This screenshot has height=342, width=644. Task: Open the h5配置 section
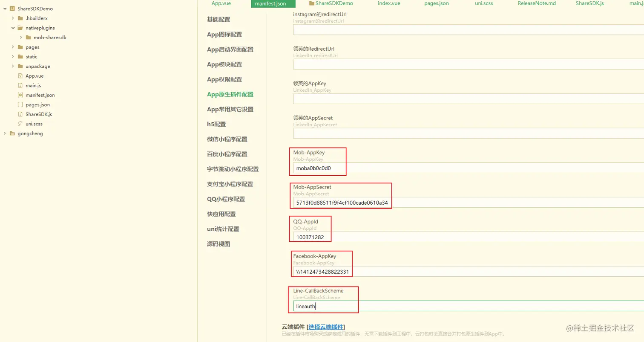pos(216,124)
